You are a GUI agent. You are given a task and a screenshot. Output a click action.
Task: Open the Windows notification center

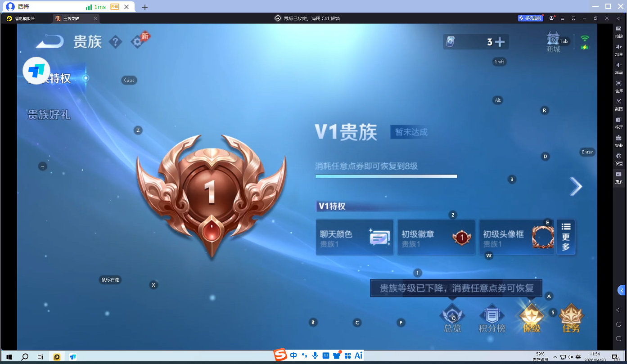coord(614,357)
